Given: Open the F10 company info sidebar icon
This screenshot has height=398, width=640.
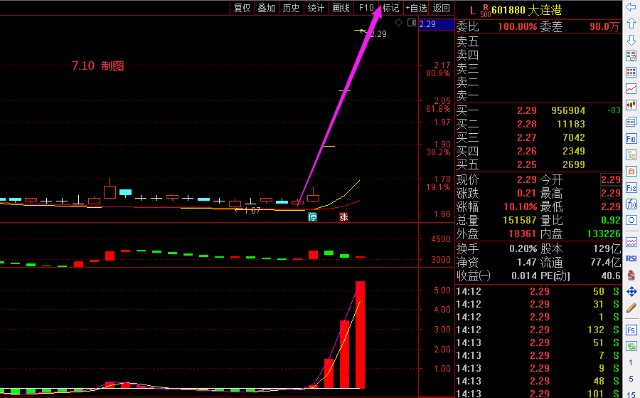Looking at the screenshot, I should click(x=631, y=139).
